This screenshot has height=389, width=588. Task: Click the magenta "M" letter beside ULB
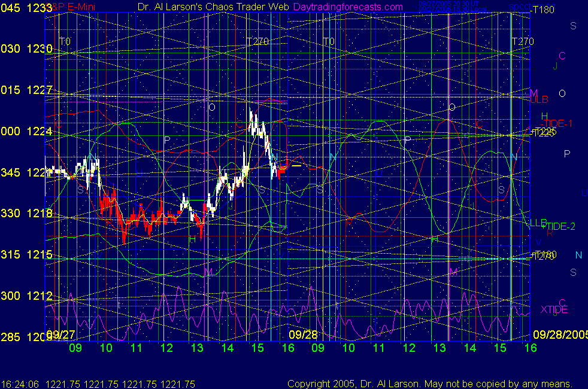pyautogui.click(x=534, y=93)
